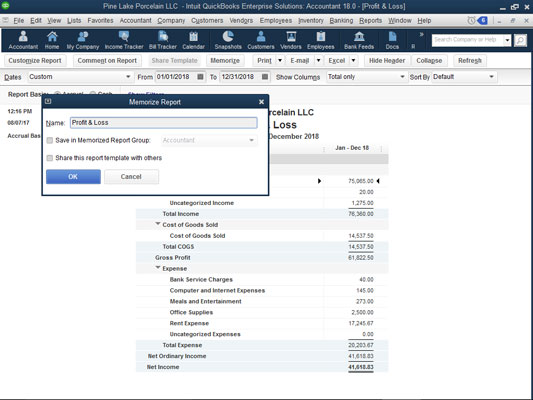Collapse the Expense section
Screen dimensions: 533x400
(x=157, y=267)
